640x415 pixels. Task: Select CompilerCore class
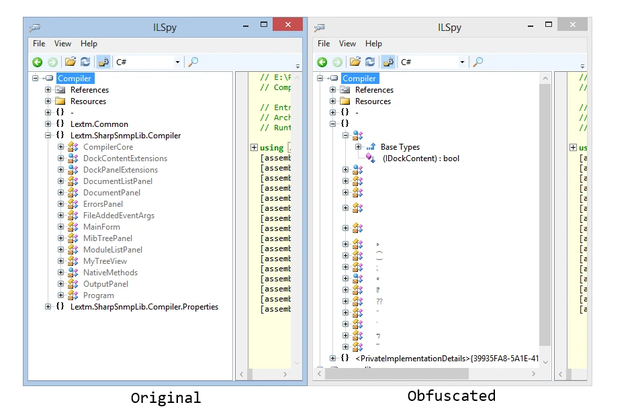pyautogui.click(x=108, y=147)
